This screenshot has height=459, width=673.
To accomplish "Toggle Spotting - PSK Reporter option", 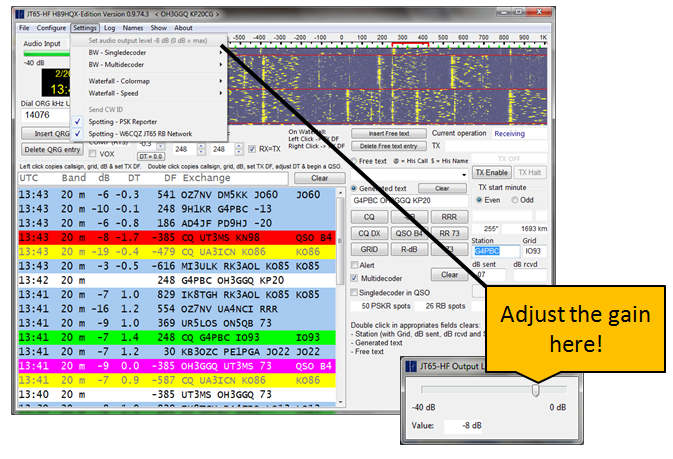I will click(x=149, y=122).
